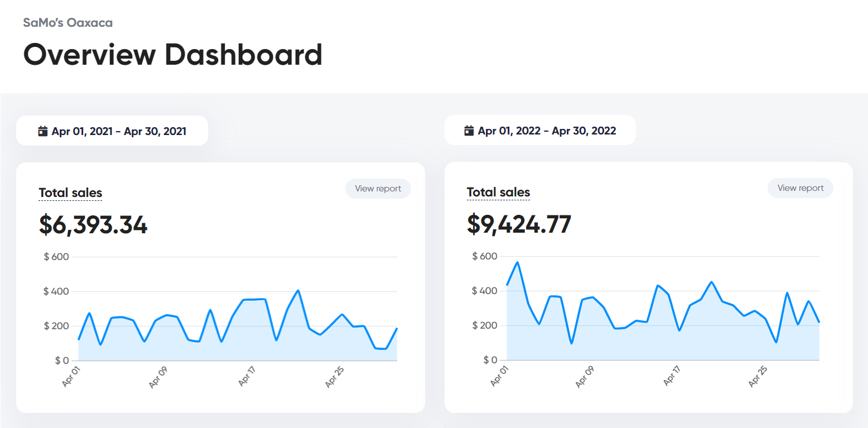Screen dimensions: 868x428
Task: View report for the $6,393.34 sales card
Action: click(378, 189)
